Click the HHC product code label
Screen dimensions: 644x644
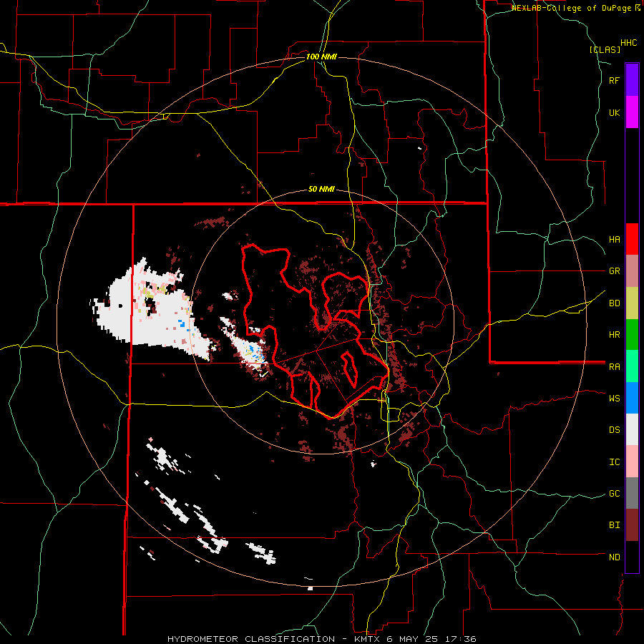[629, 43]
